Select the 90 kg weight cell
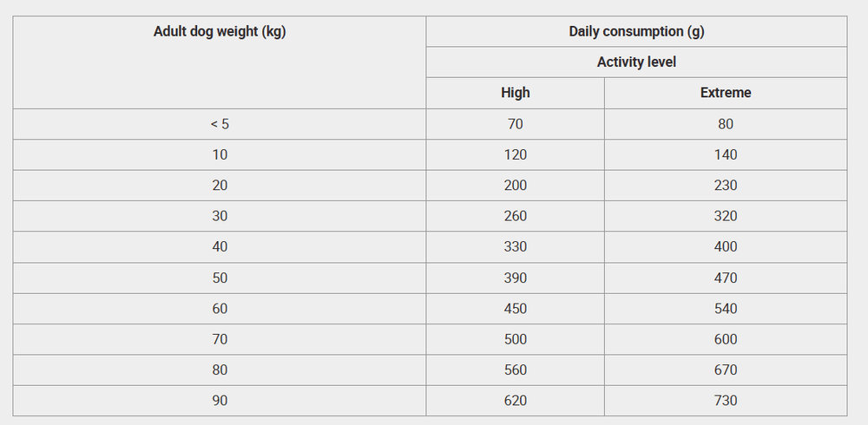 pos(220,401)
